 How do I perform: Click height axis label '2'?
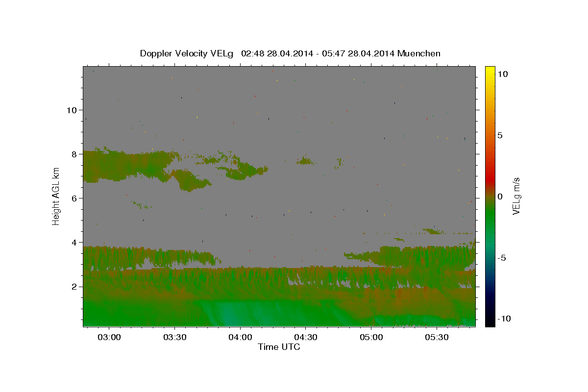click(75, 286)
